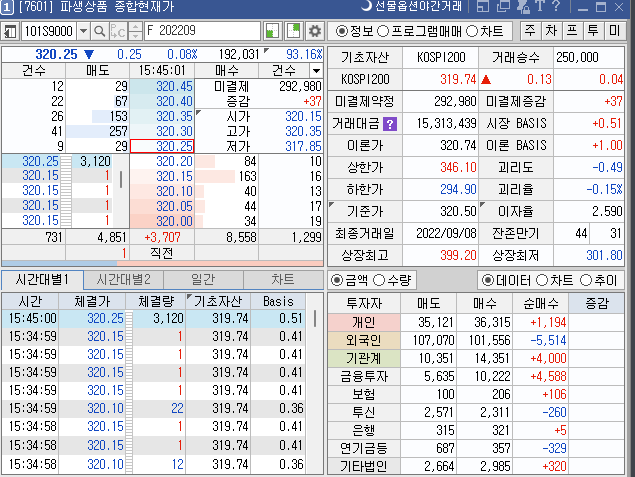Click the P/C switch icon in the toolbar
This screenshot has width=635, height=477.
click(x=118, y=31)
